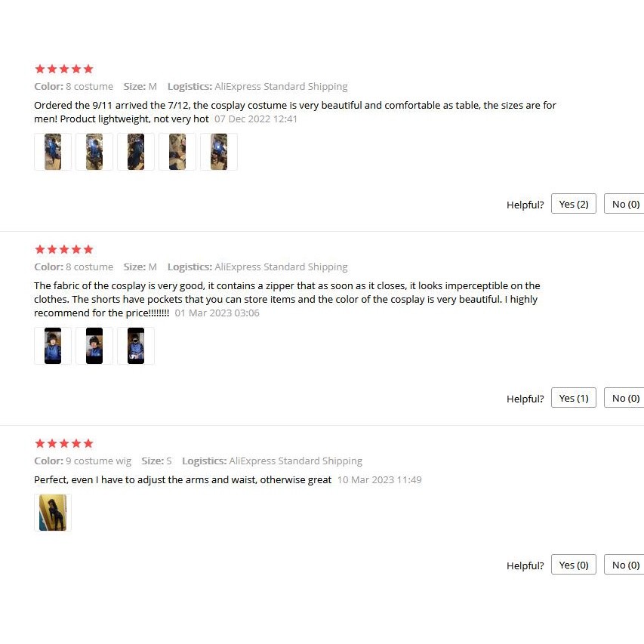Screen dimensions: 644x644
Task: Open third photo of zipper fabric review
Action: [136, 346]
